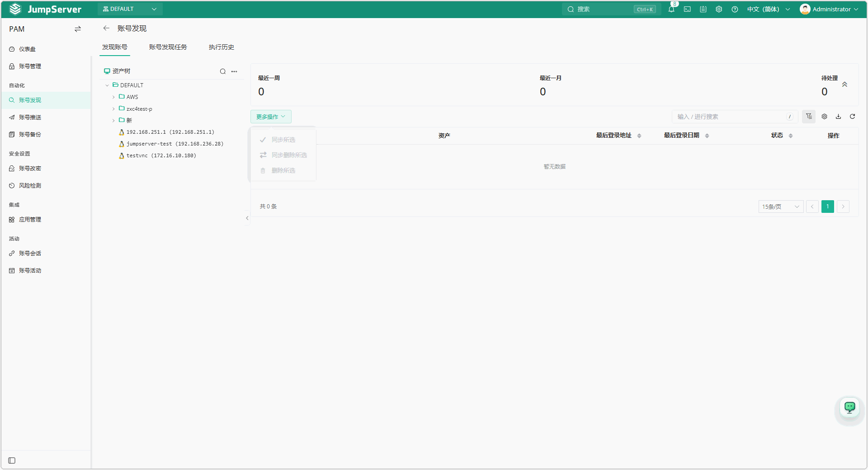Expand the AWS folder node
Image resolution: width=868 pixels, height=470 pixels.
[113, 97]
